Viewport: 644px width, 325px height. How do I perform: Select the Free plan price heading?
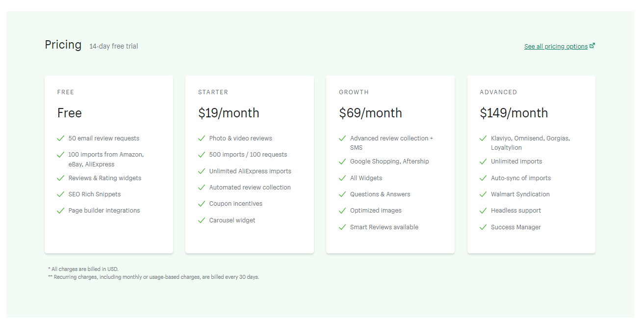70,113
